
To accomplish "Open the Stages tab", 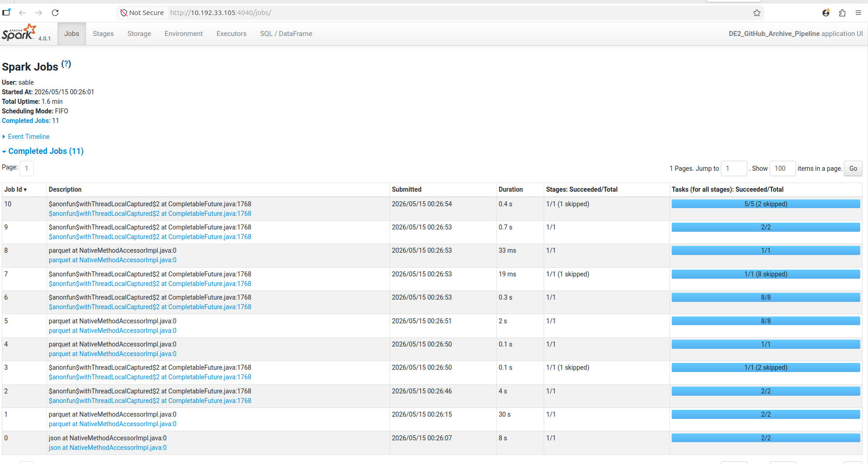I will (103, 34).
